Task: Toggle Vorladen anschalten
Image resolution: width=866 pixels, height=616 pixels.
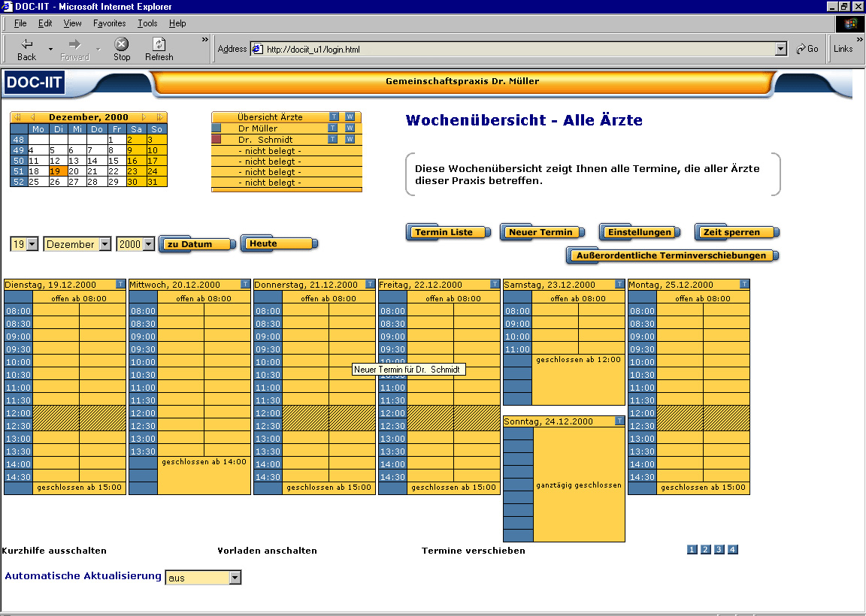Action: coord(268,551)
